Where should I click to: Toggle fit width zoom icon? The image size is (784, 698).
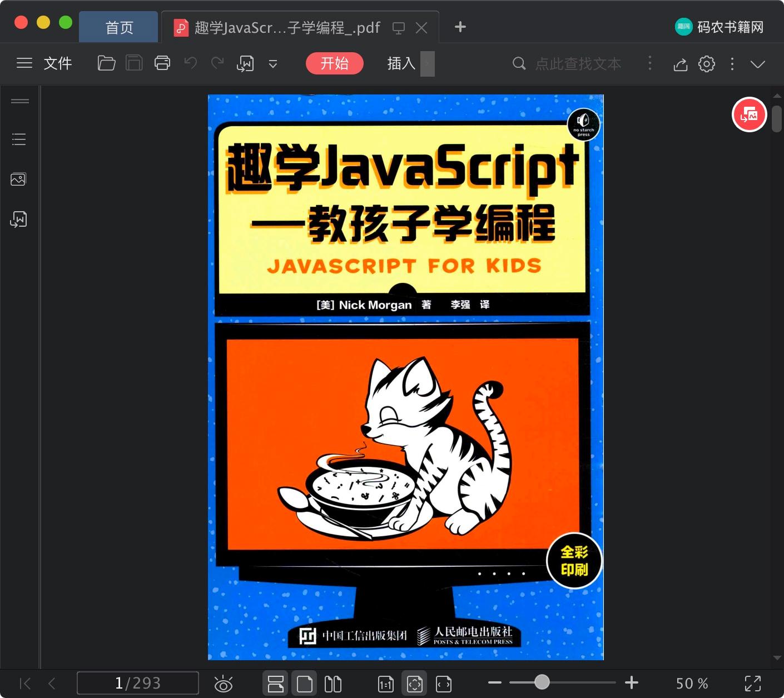coord(444,684)
